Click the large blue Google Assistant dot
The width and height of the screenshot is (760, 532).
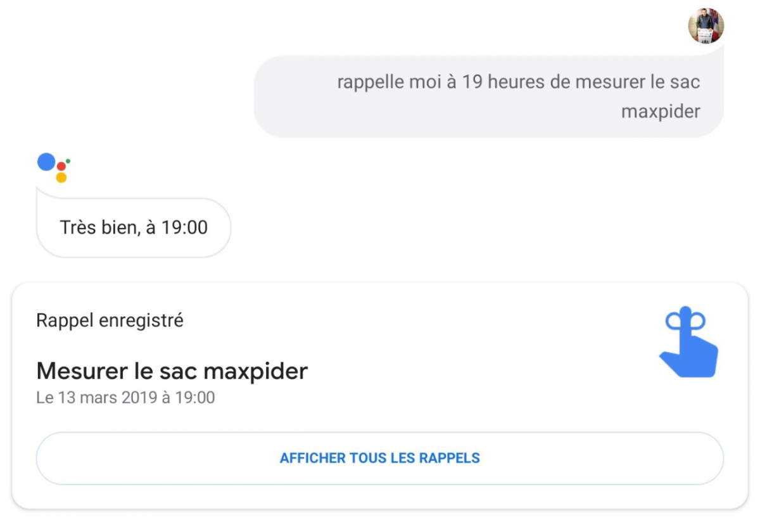point(46,162)
